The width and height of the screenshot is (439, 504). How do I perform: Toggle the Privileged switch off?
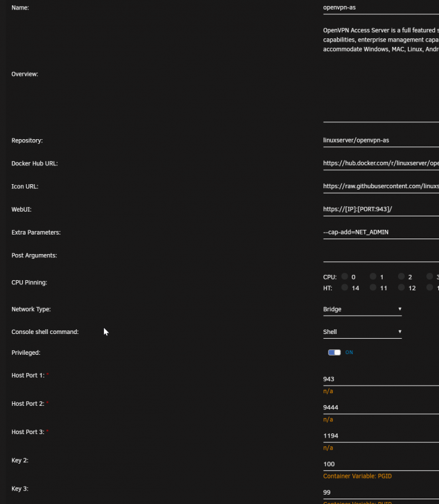pyautogui.click(x=334, y=353)
